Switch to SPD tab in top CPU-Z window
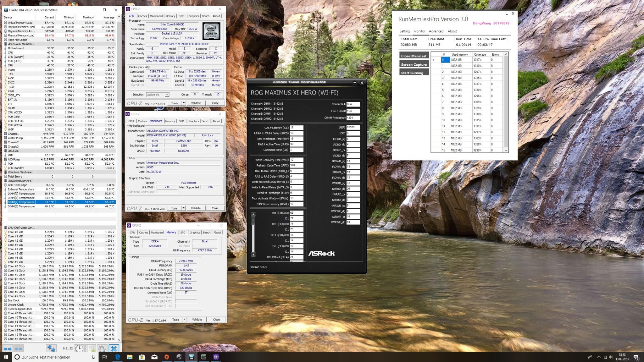This screenshot has height=362, width=644. [x=182, y=16]
